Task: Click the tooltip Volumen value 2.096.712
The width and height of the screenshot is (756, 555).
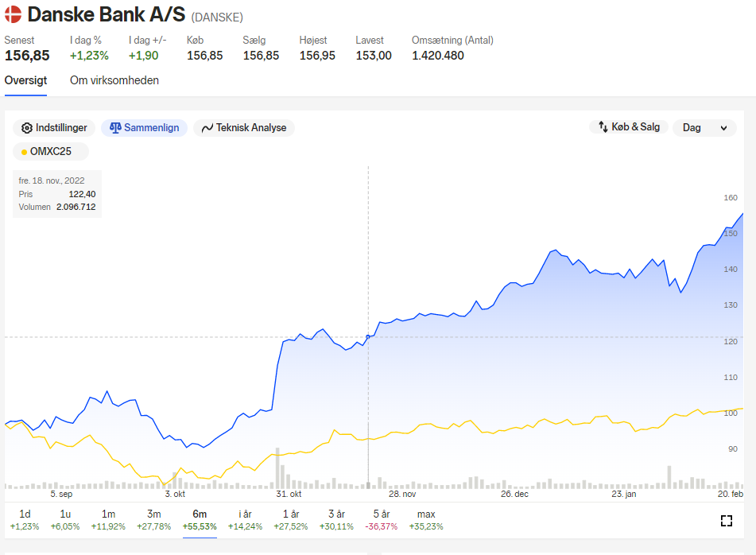Action: 76,207
